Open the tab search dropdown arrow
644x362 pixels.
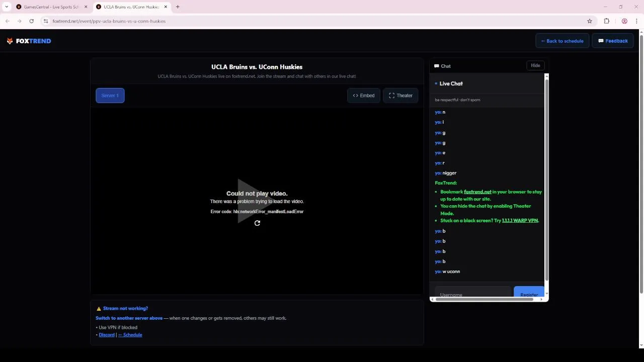7,7
